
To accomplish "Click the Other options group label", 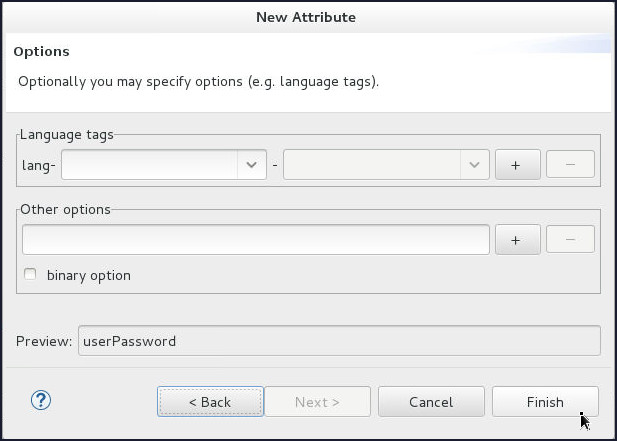I will pyautogui.click(x=66, y=210).
